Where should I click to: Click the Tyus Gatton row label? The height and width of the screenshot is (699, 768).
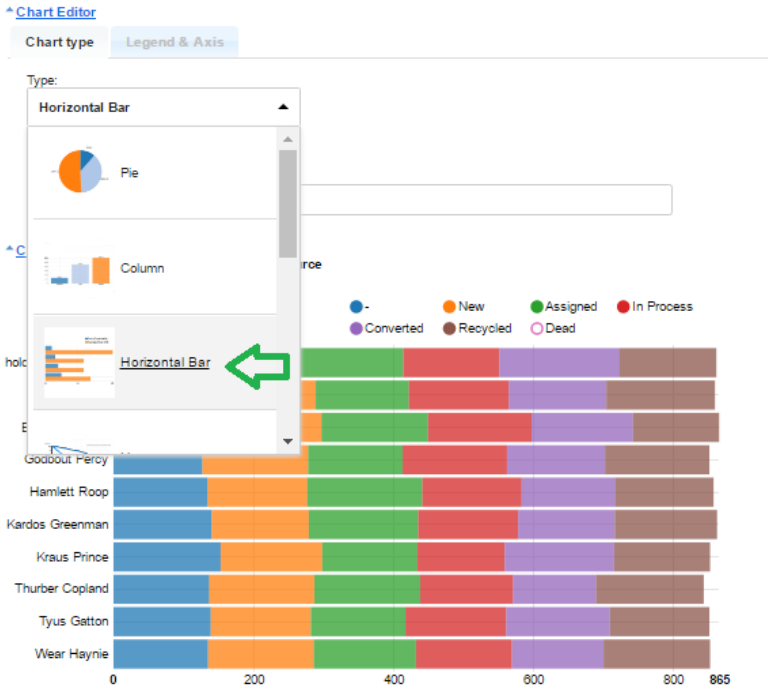73,621
